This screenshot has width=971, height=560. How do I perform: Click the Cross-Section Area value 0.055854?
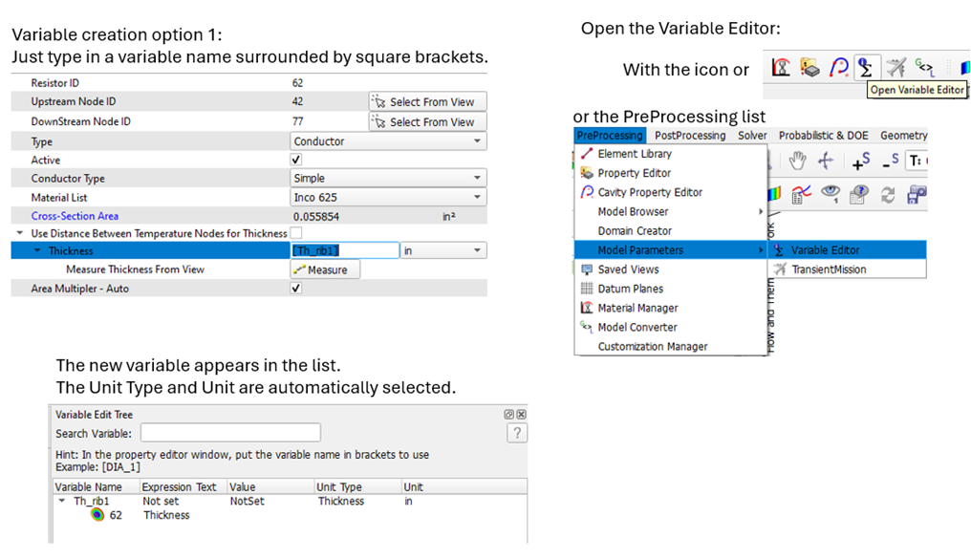[315, 216]
